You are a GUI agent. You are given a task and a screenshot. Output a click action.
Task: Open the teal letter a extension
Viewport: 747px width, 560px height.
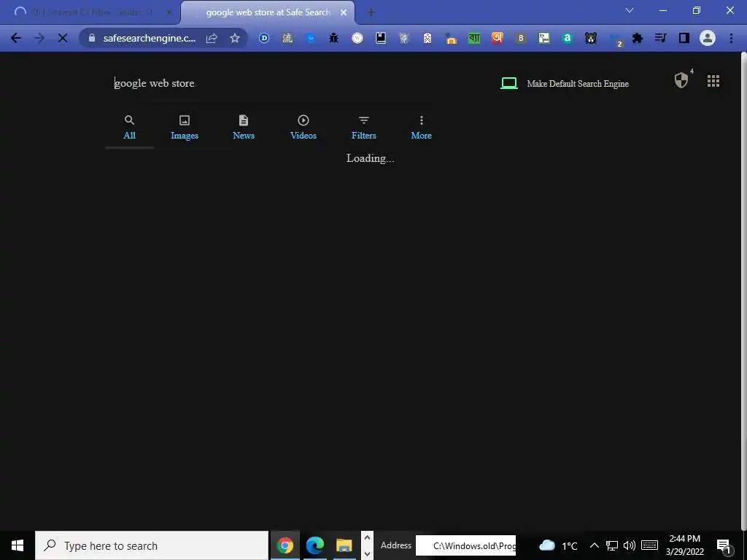click(567, 38)
